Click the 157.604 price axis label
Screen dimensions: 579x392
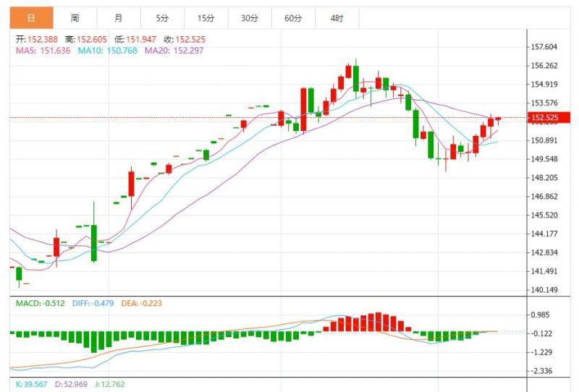coord(544,47)
